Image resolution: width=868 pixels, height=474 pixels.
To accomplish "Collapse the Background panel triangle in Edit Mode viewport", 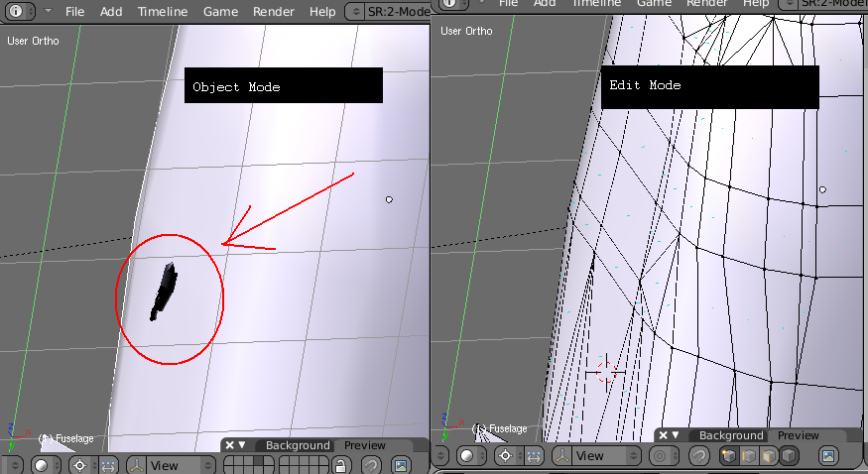I will pos(676,434).
